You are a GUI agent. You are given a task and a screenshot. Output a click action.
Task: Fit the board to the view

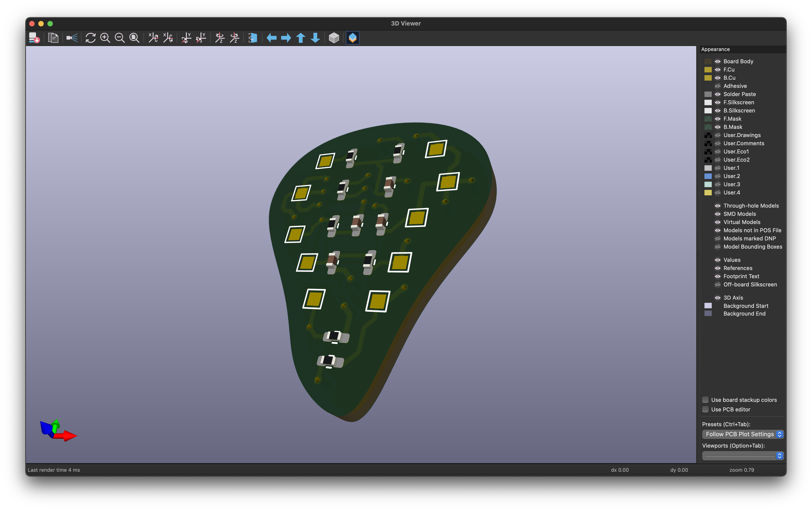(134, 38)
